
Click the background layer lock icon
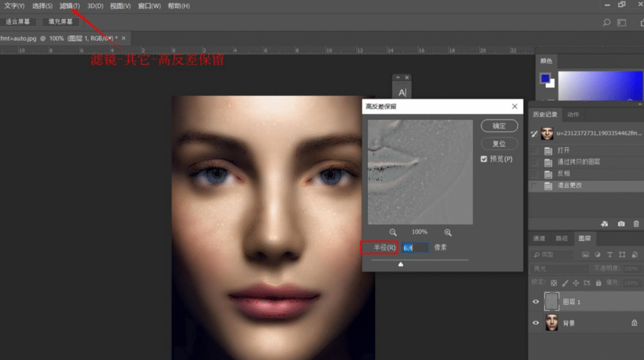[x=634, y=323]
